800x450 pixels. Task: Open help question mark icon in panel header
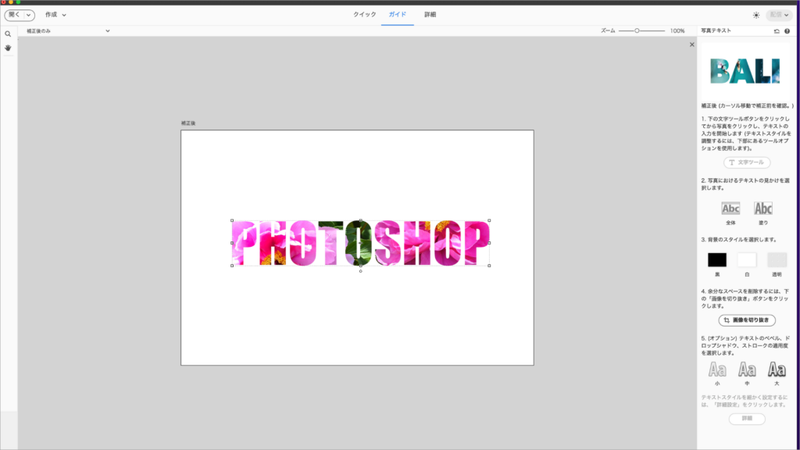787,31
